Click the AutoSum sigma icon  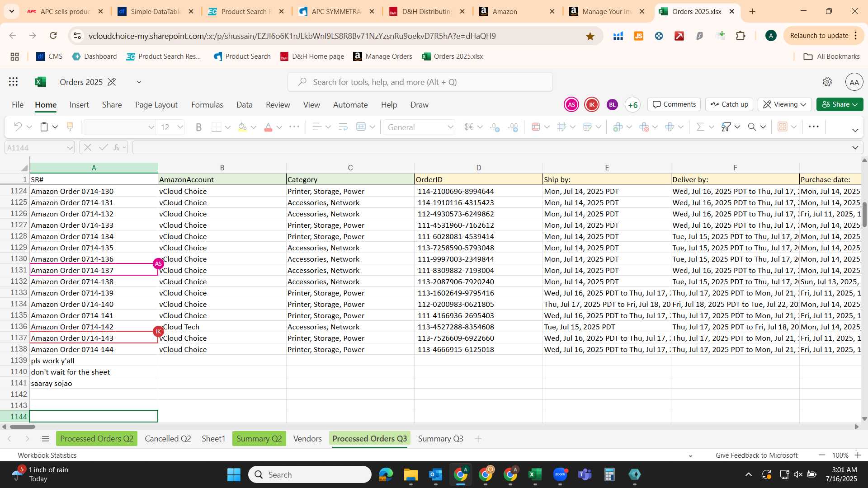pos(700,127)
